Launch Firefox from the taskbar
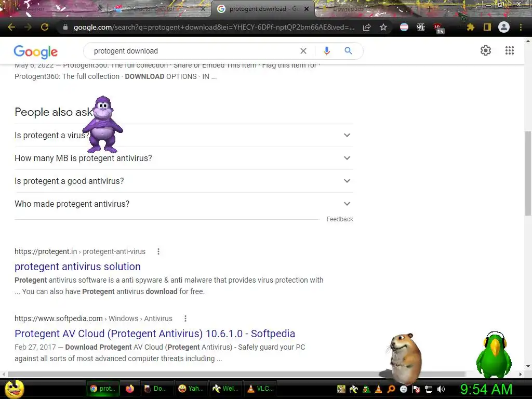 coord(129,389)
